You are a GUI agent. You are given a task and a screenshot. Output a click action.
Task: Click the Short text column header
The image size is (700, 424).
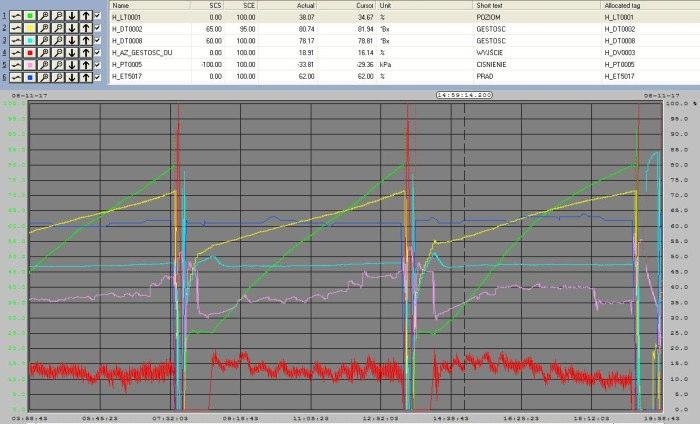pyautogui.click(x=537, y=5)
